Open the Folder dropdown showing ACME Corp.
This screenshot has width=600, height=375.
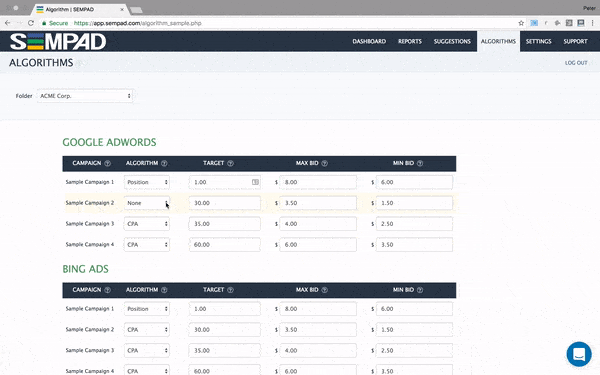(85, 96)
